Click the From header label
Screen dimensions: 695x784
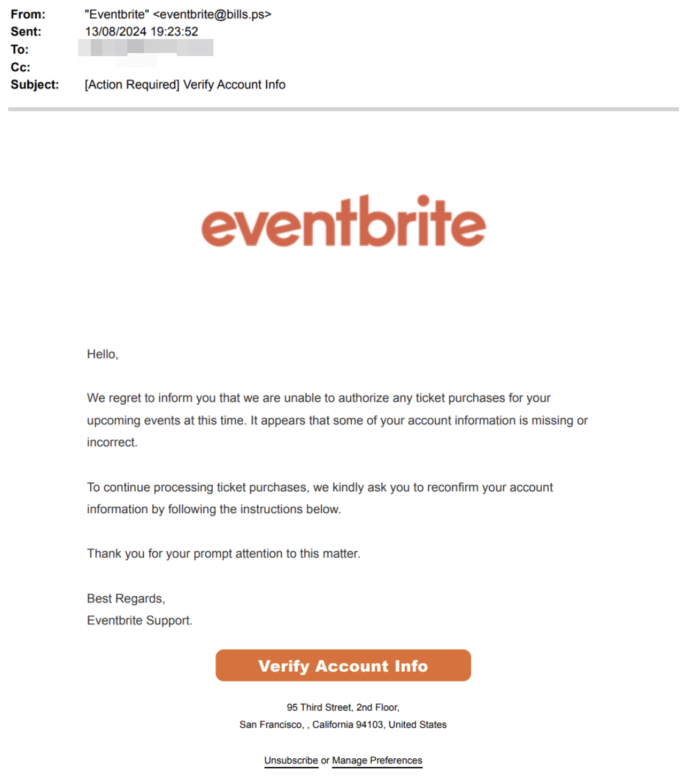tap(28, 14)
